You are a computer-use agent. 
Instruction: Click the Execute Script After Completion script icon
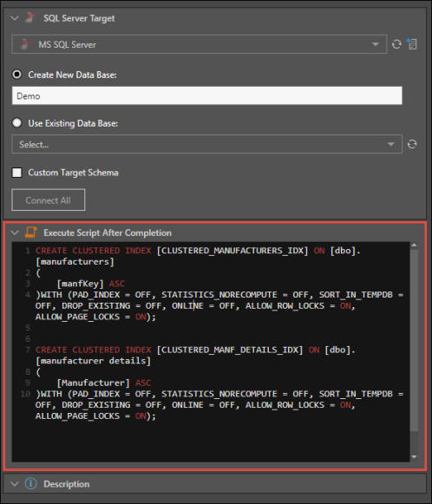click(30, 232)
